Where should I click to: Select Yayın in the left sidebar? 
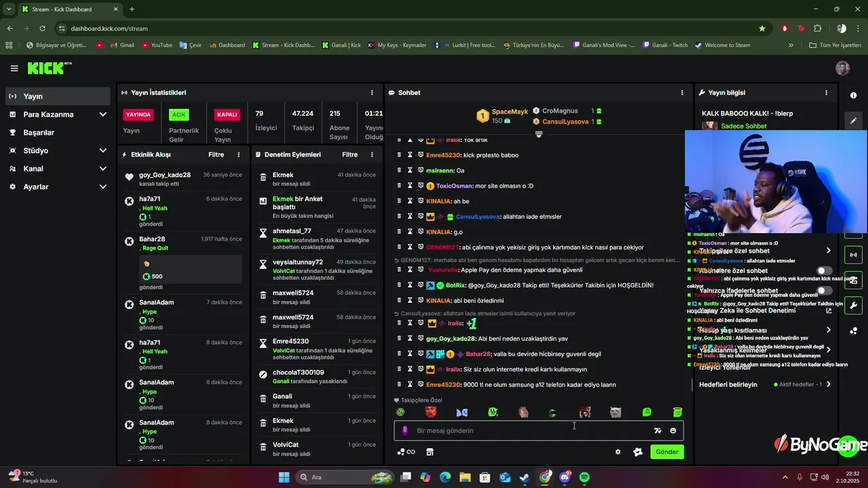58,96
